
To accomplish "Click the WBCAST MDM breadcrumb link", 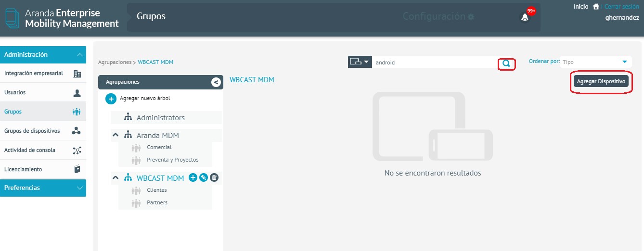I will pyautogui.click(x=155, y=63).
